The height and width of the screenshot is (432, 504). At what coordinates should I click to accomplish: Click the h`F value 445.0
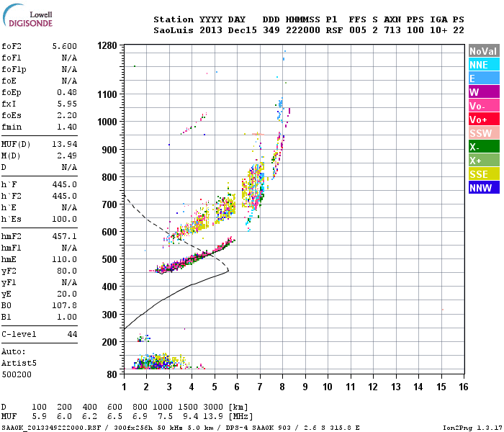click(x=65, y=184)
